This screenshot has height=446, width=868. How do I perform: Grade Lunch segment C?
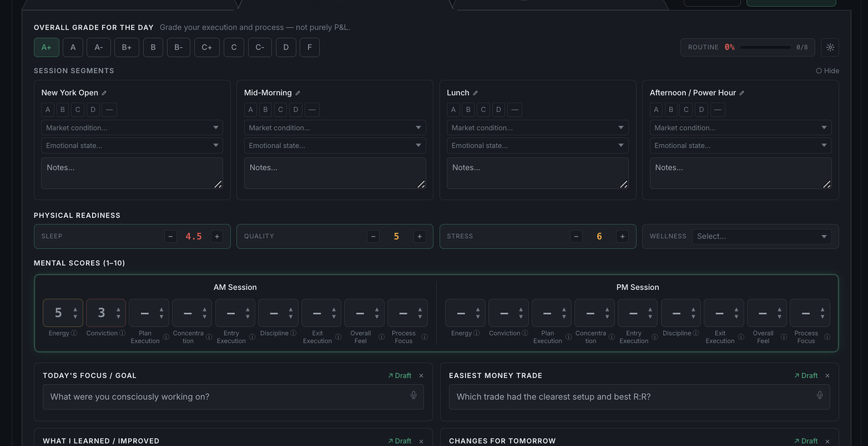pos(483,110)
